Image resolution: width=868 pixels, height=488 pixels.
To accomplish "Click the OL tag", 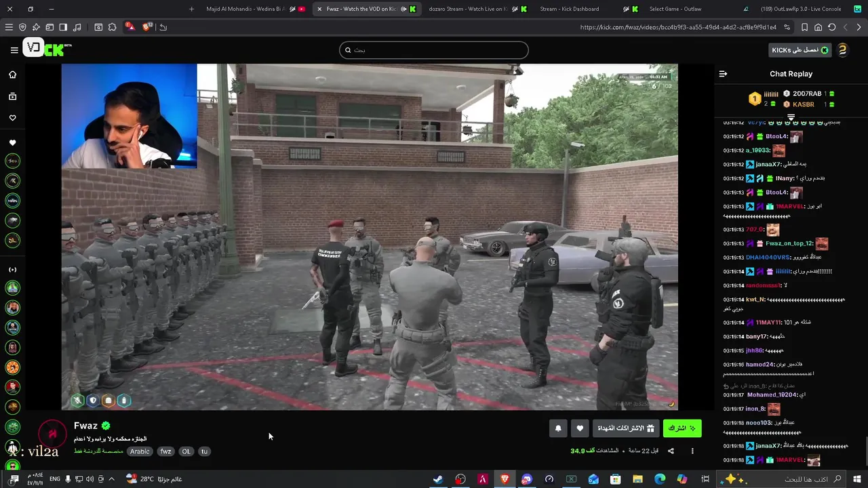I will (186, 451).
